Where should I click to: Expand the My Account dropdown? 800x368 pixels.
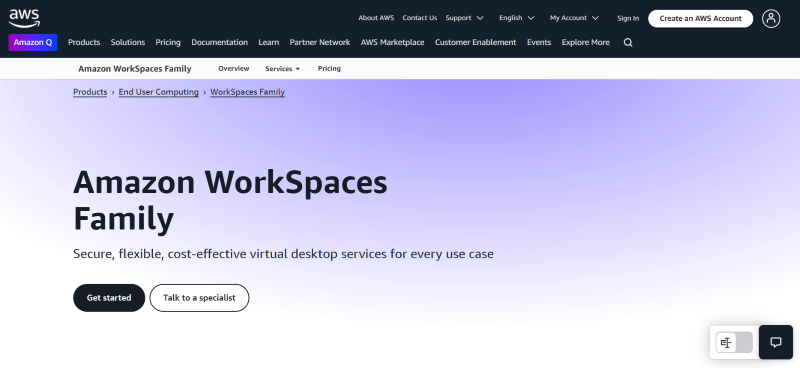coord(574,18)
